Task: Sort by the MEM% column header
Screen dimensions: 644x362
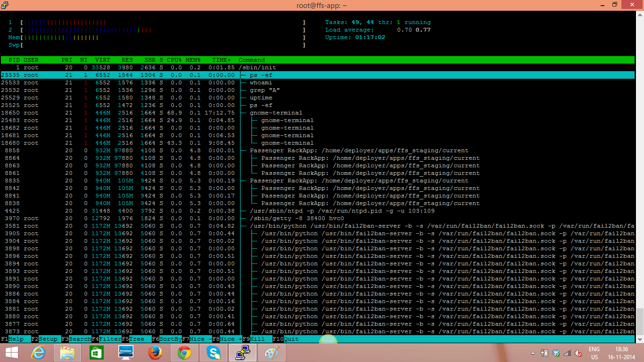Action: click(x=193, y=60)
